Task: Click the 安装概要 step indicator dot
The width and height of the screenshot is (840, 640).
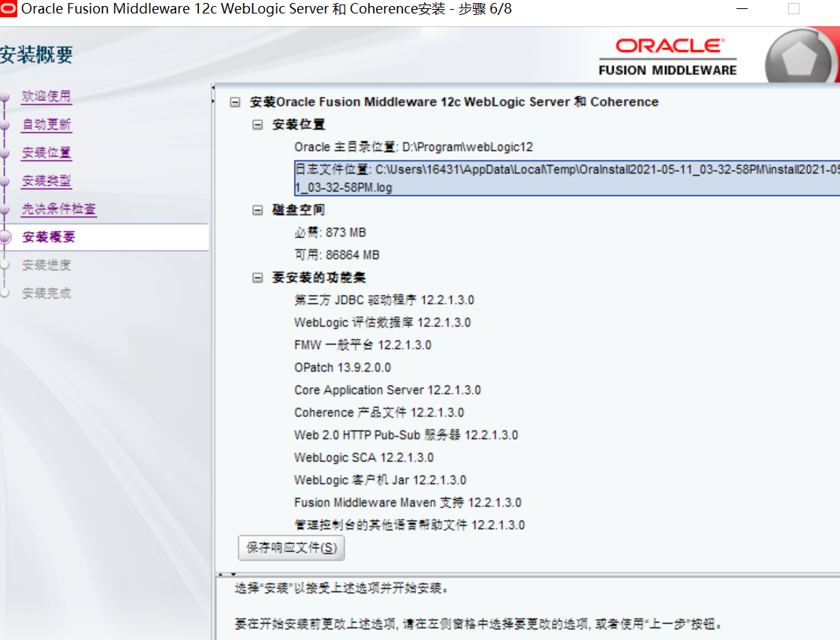Action: 5,237
